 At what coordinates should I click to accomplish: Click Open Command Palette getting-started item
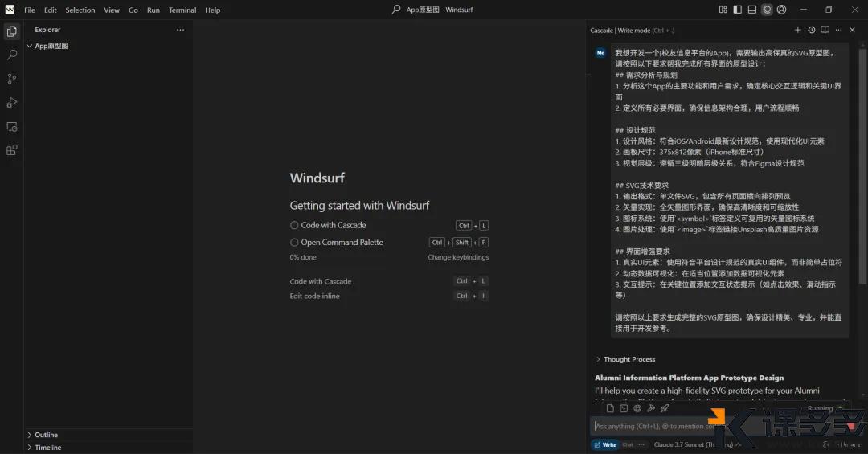pyautogui.click(x=342, y=243)
